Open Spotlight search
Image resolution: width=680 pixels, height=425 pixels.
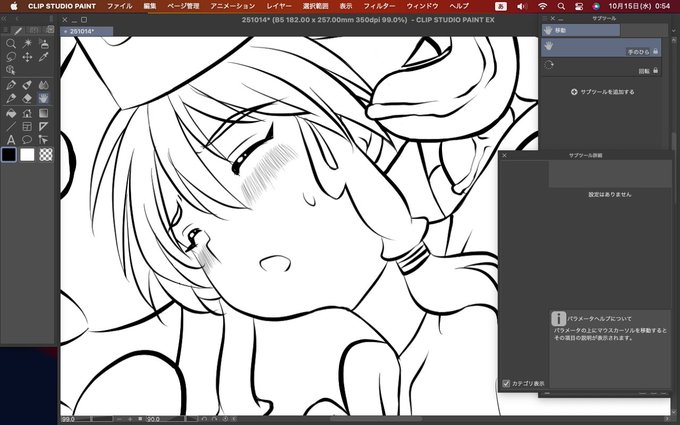[561, 6]
